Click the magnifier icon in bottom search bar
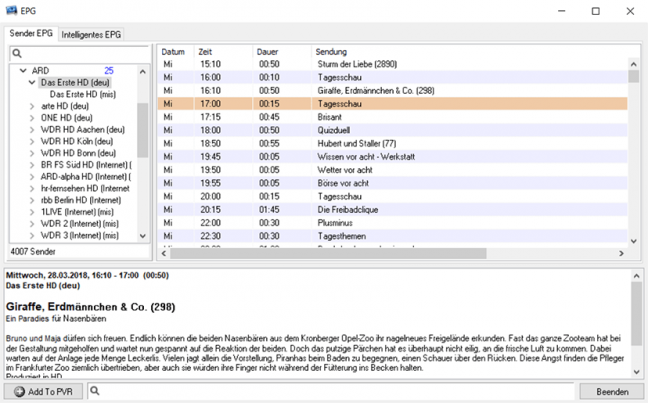This screenshot has height=403, width=648. 95,391
